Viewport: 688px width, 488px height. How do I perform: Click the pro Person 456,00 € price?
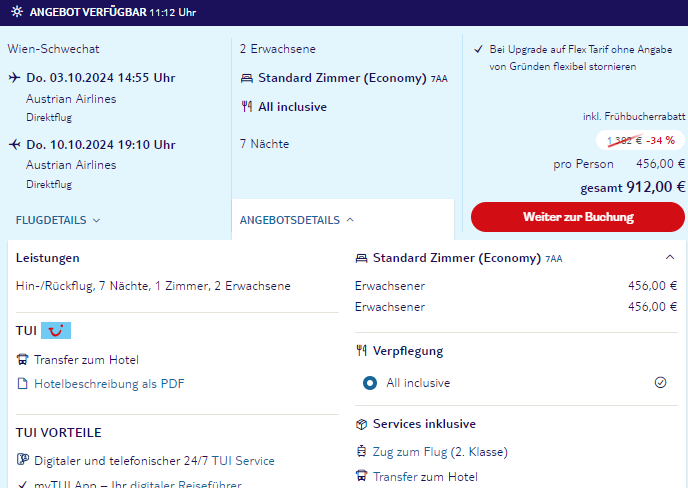(x=619, y=164)
